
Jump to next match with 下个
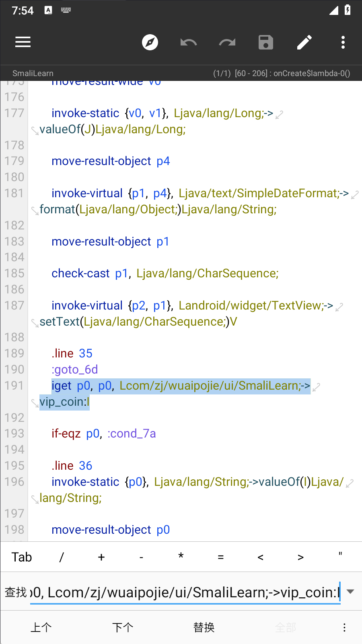(122, 627)
